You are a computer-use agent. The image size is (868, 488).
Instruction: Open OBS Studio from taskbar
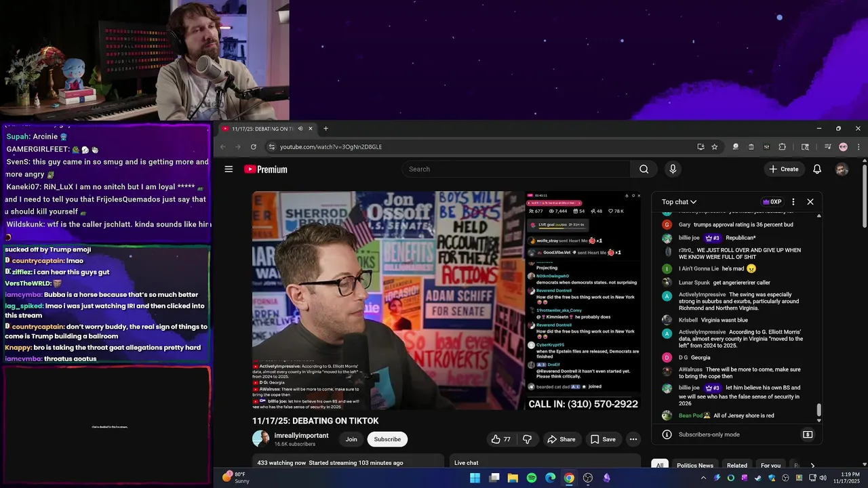[588, 478]
